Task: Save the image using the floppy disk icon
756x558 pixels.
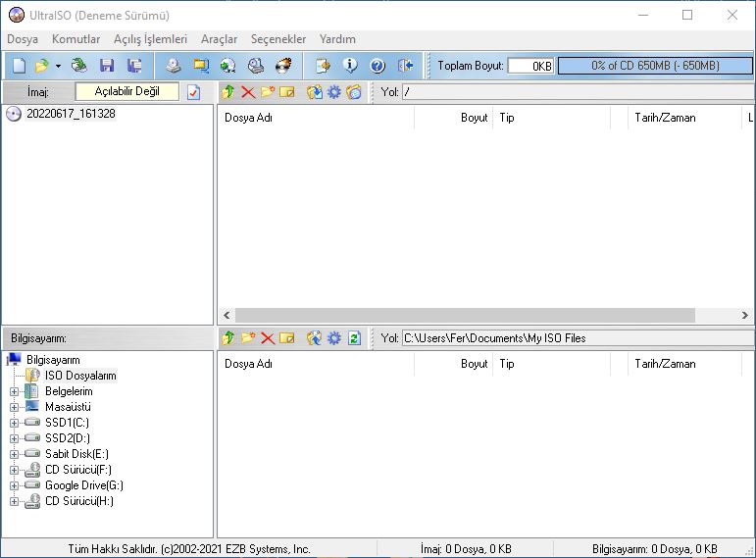Action: coord(107,66)
